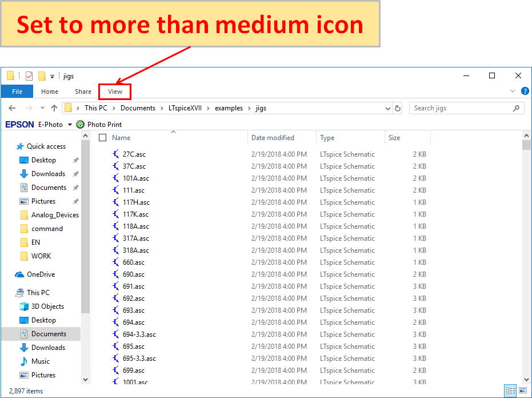Refresh the jigs folder view
Image resolution: width=532 pixels, height=398 pixels.
coord(398,108)
